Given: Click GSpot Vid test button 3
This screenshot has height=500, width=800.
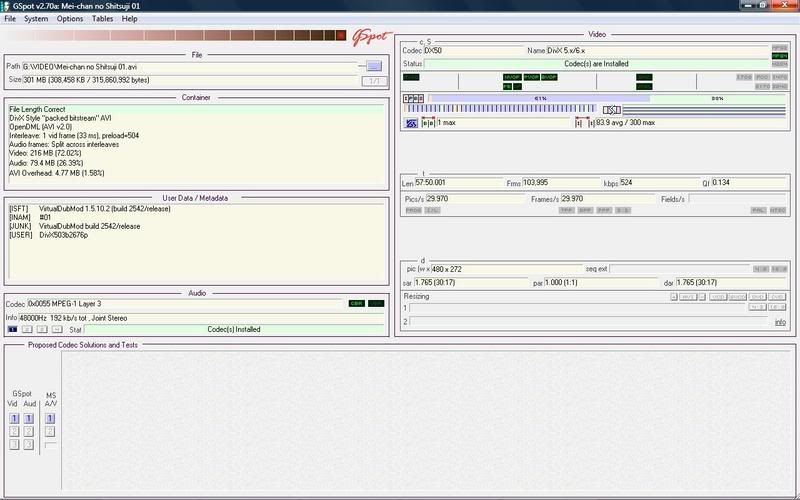Looking at the screenshot, I should click(14, 444).
